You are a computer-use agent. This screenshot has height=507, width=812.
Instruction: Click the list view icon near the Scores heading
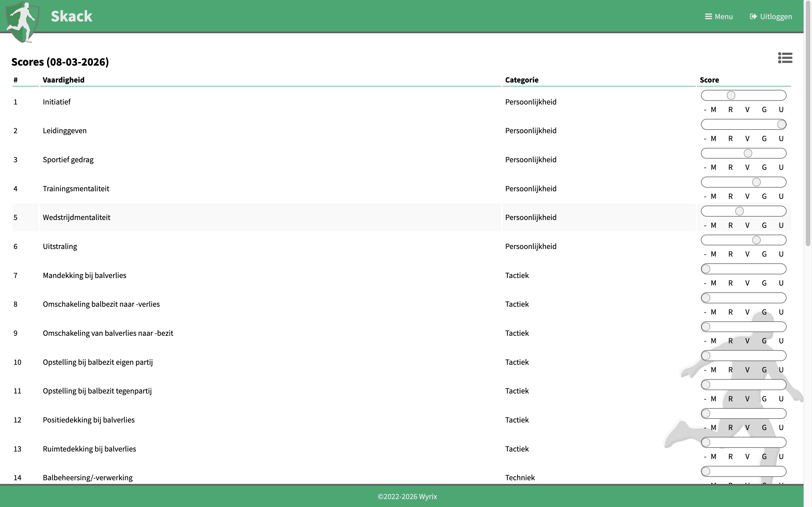[785, 58]
